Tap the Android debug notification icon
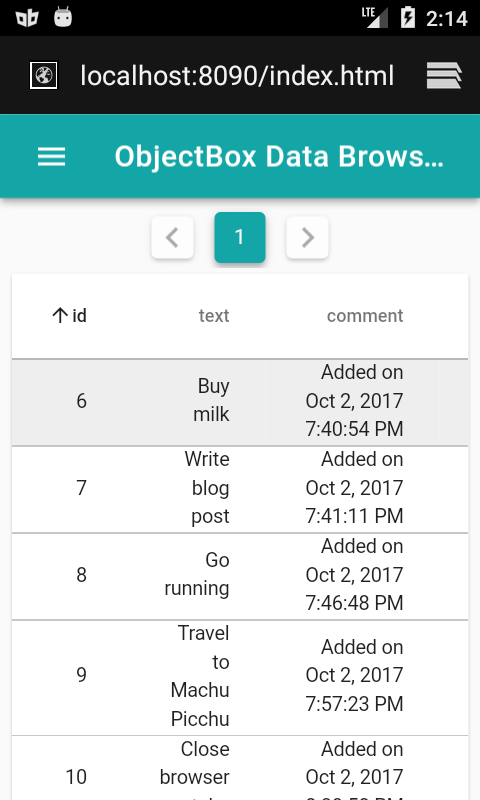This screenshot has width=480, height=800. (x=63, y=17)
